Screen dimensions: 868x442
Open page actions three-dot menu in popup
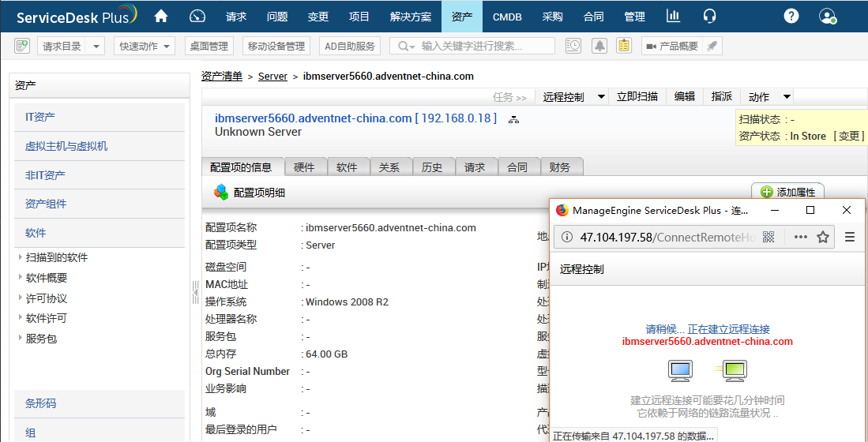[x=800, y=237]
